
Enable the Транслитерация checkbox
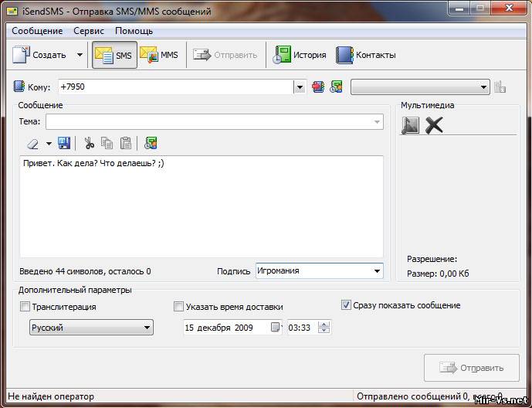(25, 307)
